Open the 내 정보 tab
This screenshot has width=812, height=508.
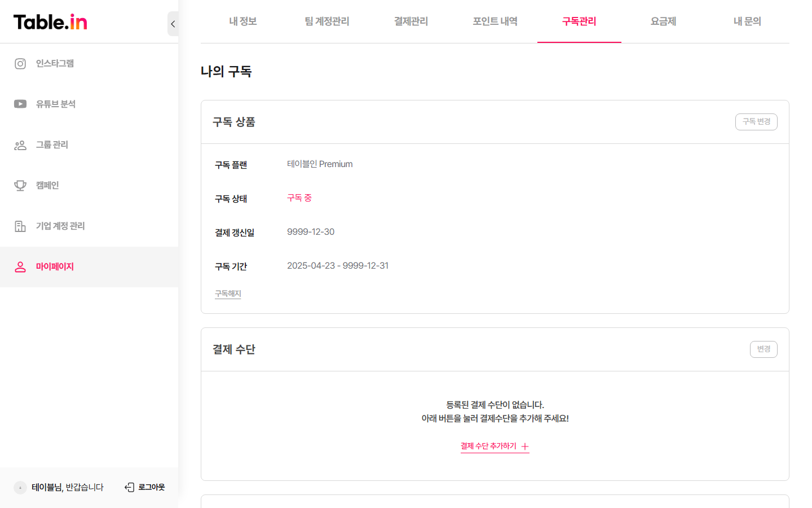243,21
